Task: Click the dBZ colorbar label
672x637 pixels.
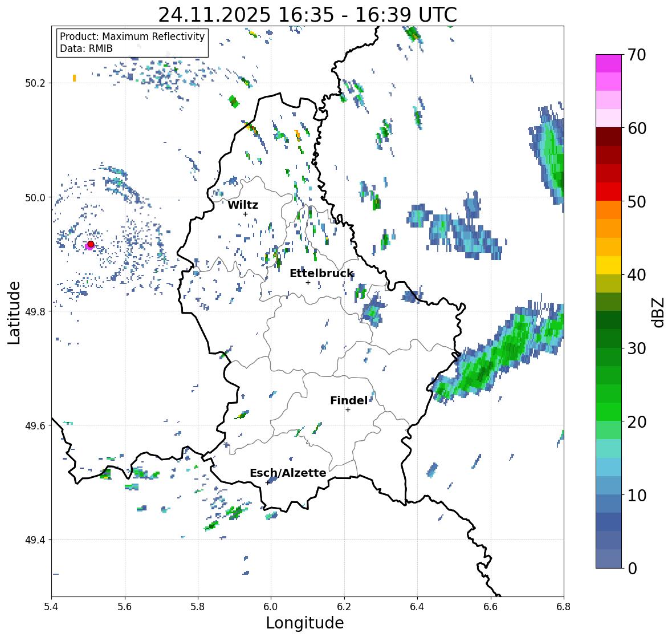Action: [658, 312]
